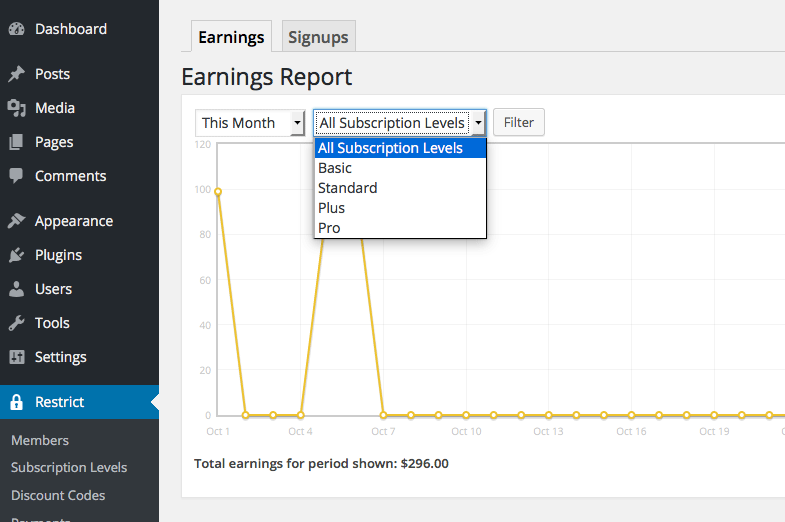Click the Pages icon in sidebar
Image resolution: width=785 pixels, height=522 pixels.
(x=16, y=142)
